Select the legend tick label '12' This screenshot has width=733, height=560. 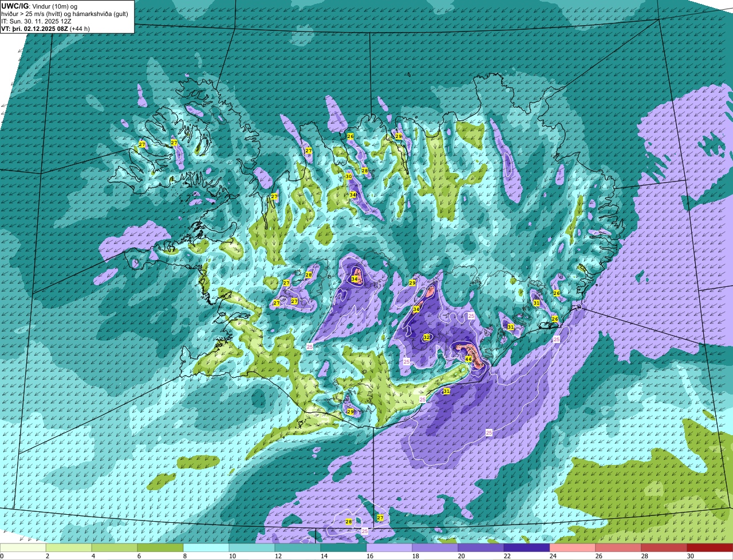(x=278, y=556)
